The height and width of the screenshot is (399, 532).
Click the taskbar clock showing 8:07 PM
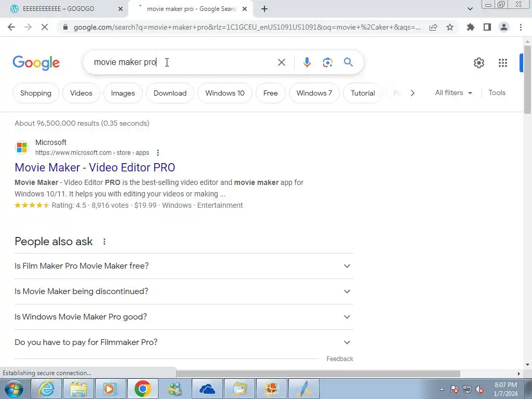pyautogui.click(x=506, y=389)
